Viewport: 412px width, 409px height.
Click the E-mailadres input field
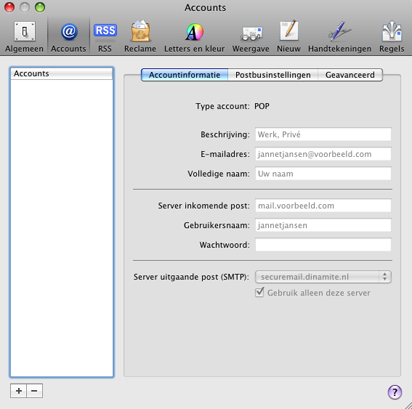(x=323, y=154)
